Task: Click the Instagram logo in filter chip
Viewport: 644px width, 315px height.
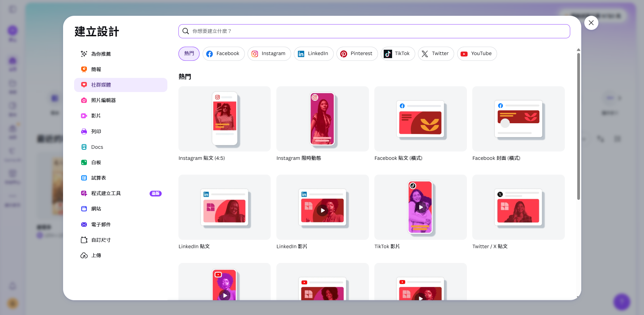Action: [x=255, y=54]
